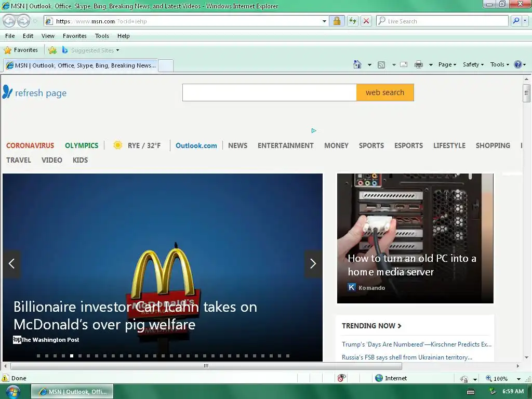Open the TRENDING NOW heading link
This screenshot has height=399, width=532.
(371, 326)
